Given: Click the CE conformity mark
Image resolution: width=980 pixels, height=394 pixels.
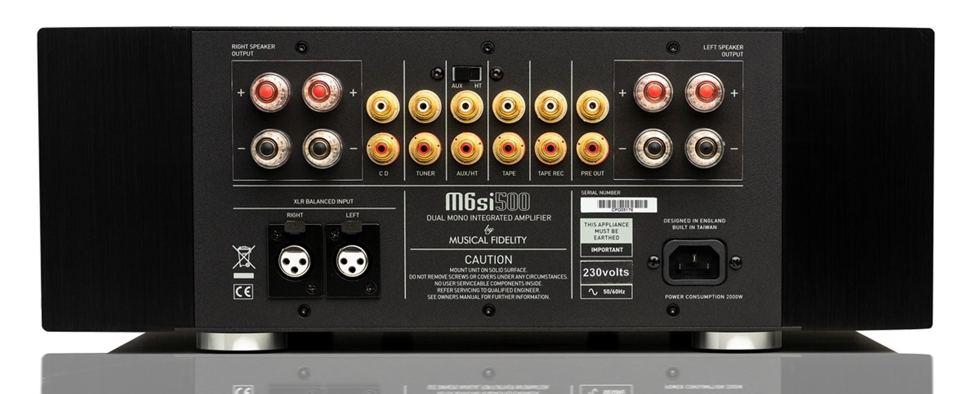Looking at the screenshot, I should coord(243,292).
